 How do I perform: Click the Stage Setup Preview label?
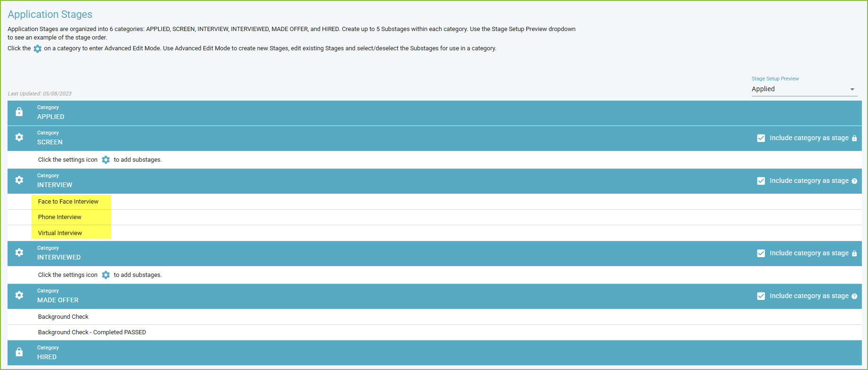coord(775,79)
